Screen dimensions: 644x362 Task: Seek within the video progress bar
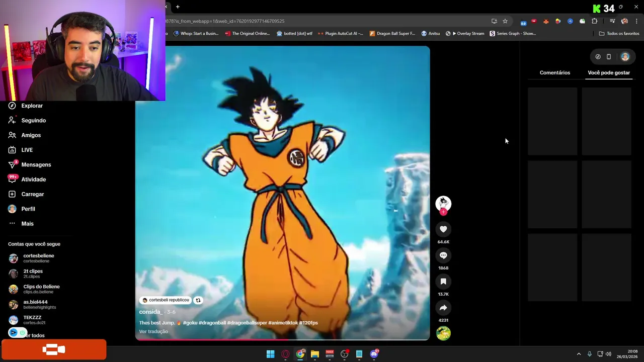click(282, 340)
